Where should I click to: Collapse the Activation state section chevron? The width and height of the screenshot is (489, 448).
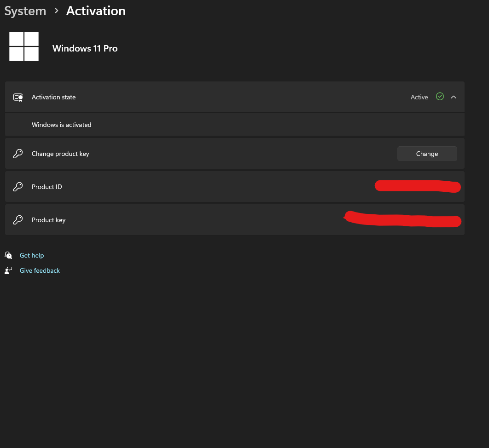point(454,97)
